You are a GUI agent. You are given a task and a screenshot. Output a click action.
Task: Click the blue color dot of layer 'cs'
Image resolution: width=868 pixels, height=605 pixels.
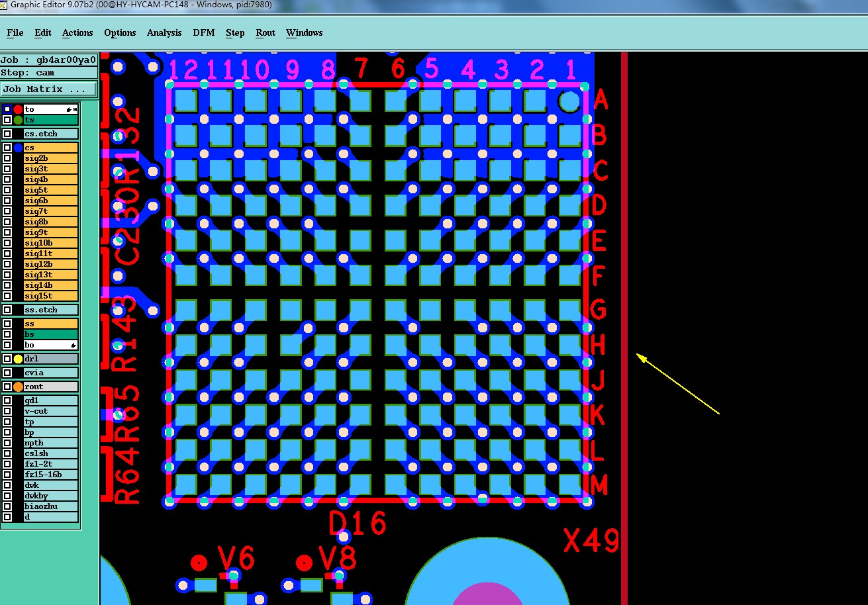[19, 148]
